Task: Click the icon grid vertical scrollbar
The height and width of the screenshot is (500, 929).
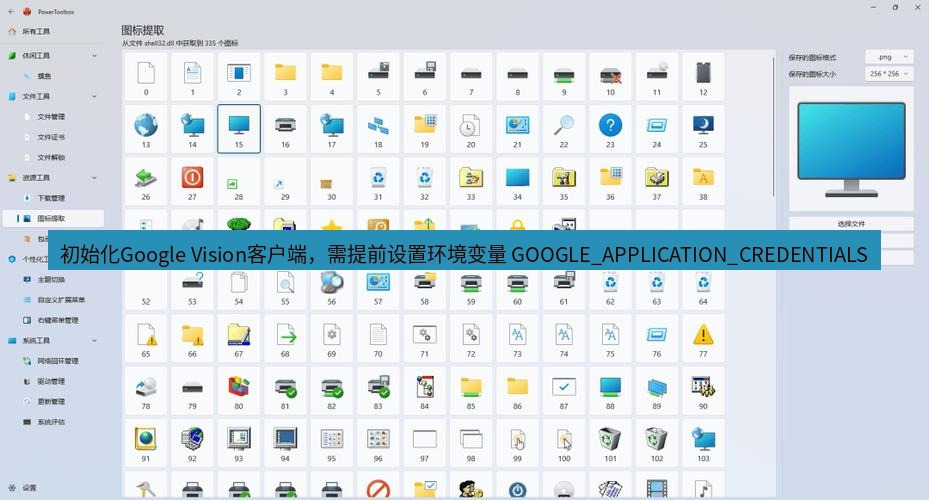Action: 773,127
